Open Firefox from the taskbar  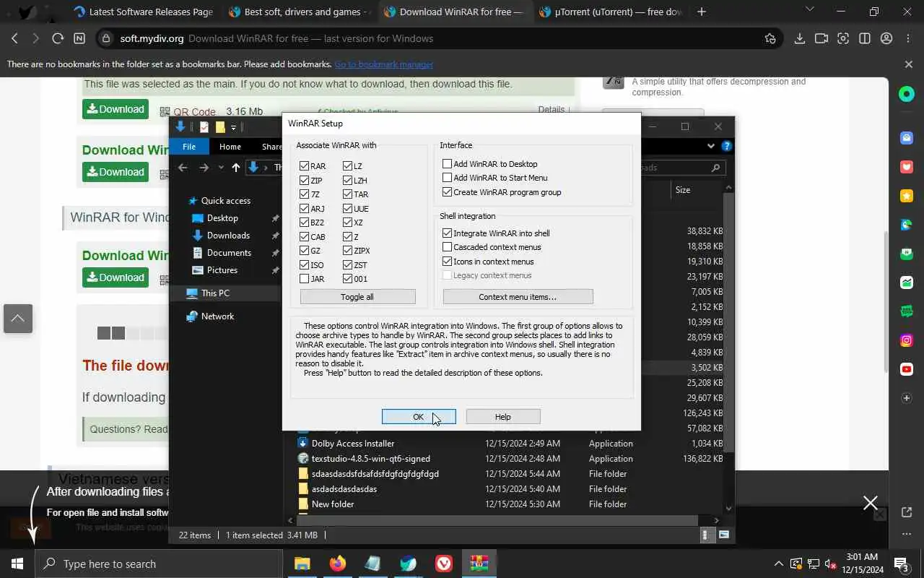[x=337, y=564]
